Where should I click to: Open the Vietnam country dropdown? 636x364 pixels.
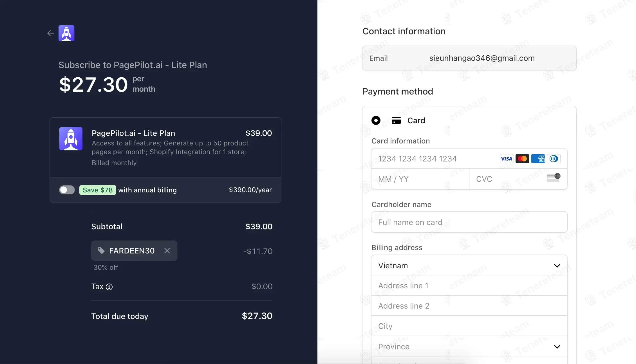click(469, 265)
